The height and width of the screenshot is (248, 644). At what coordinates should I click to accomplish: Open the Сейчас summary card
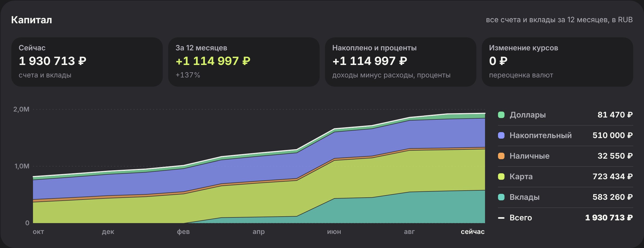click(87, 62)
